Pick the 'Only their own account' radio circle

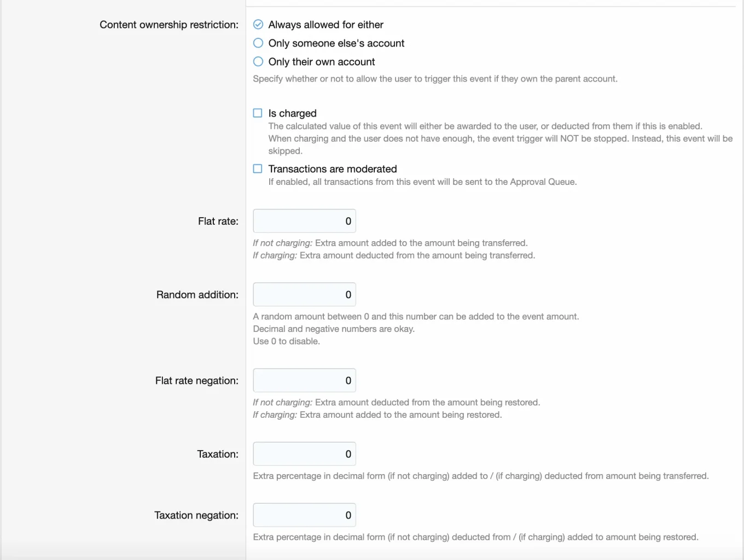(258, 62)
